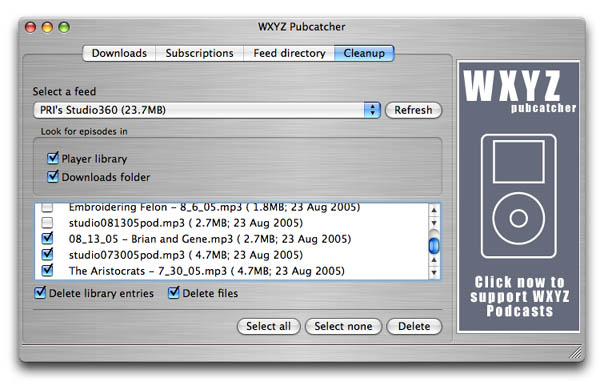The height and width of the screenshot is (382, 600).
Task: Check the studio081305pod.mp3 checkbox
Action: coord(47,222)
